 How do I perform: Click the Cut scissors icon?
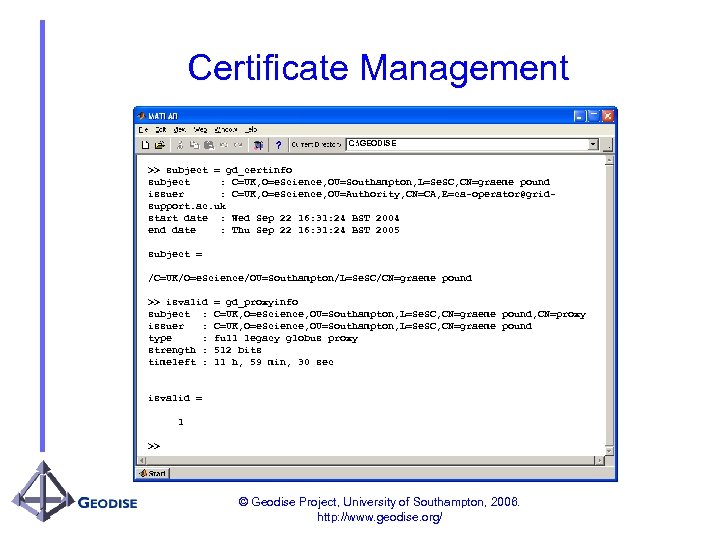pos(180,145)
